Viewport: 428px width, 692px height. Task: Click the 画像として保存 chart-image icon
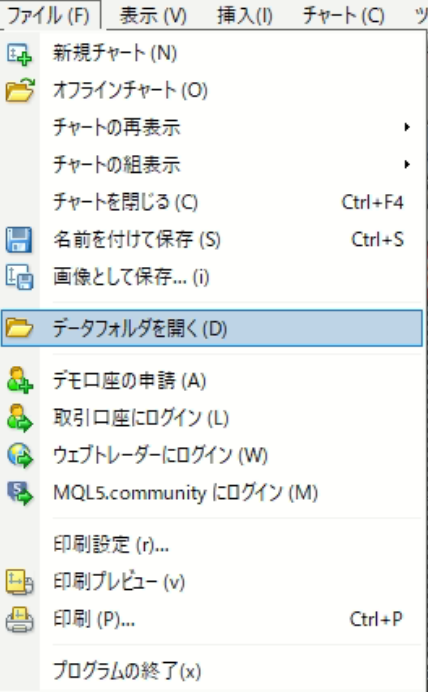[19, 277]
